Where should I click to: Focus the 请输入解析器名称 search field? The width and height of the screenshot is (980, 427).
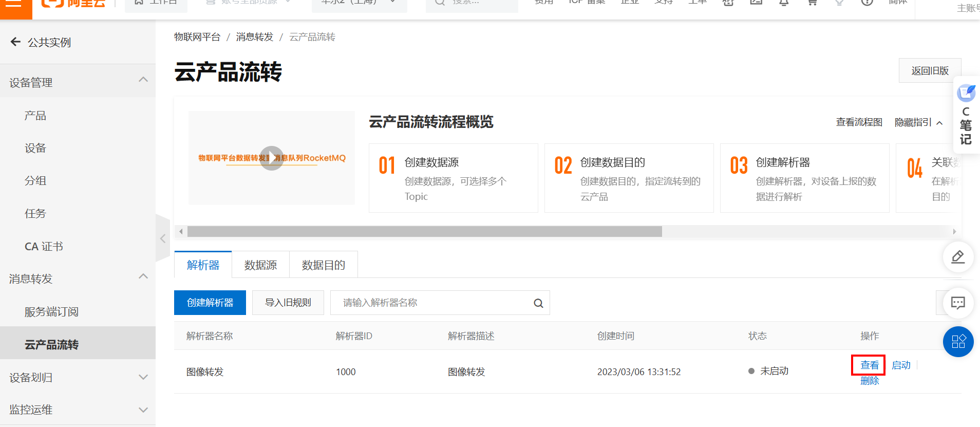pyautogui.click(x=440, y=303)
